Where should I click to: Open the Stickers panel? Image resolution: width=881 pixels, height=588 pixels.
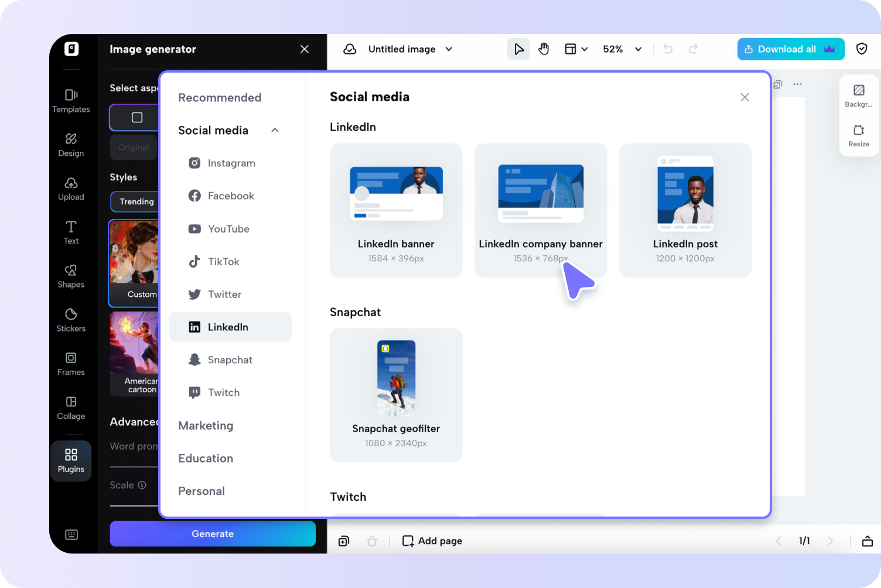pyautogui.click(x=71, y=320)
